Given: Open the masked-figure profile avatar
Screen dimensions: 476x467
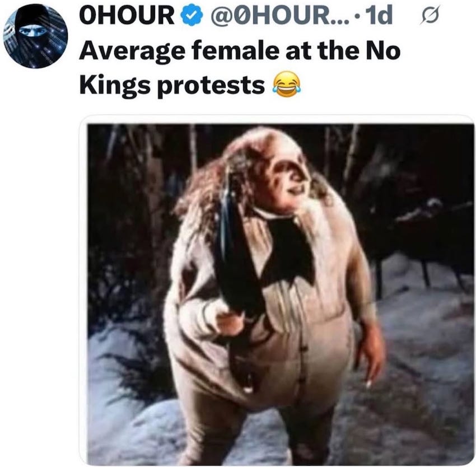Looking at the screenshot, I should click(35, 36).
